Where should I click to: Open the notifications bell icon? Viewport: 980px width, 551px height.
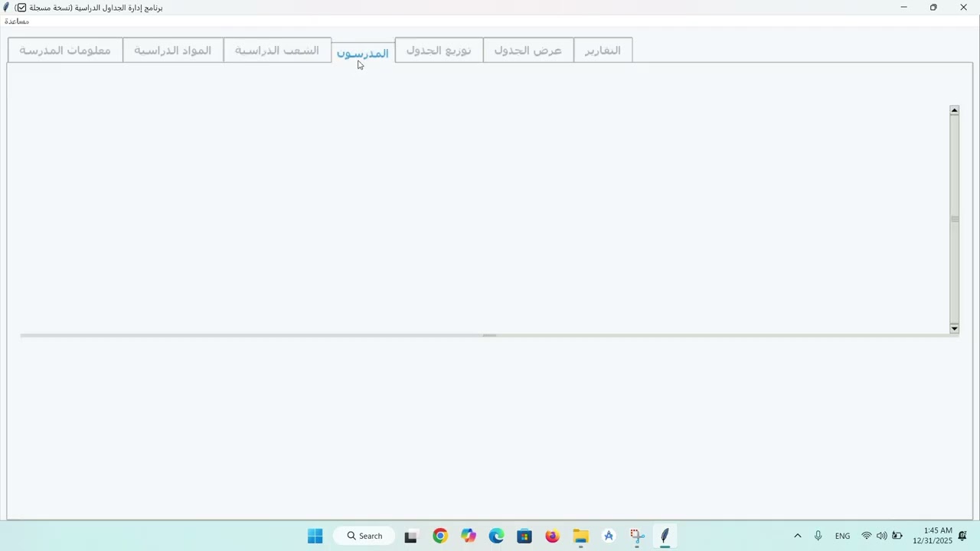click(963, 536)
